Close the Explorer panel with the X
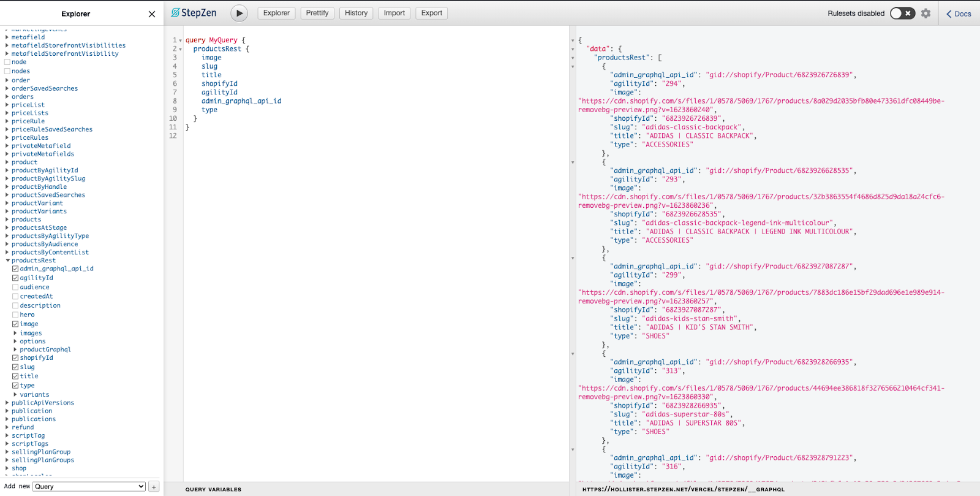 tap(152, 13)
